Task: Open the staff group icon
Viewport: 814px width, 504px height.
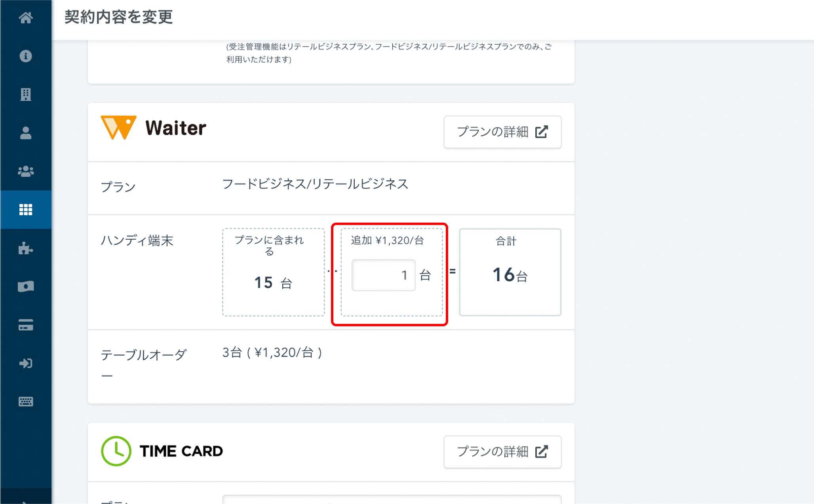Action: 26,171
